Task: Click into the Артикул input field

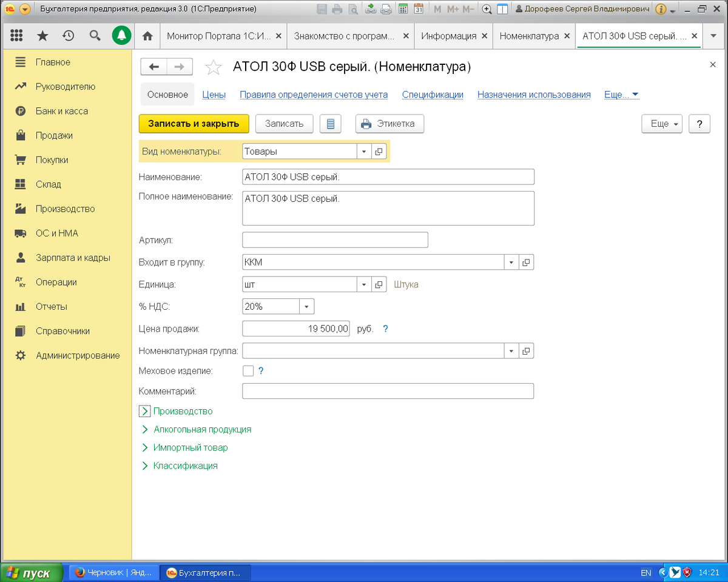Action: tap(335, 240)
